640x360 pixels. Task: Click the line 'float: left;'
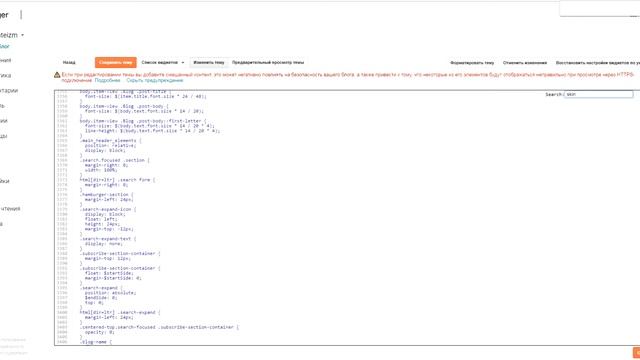[101, 219]
